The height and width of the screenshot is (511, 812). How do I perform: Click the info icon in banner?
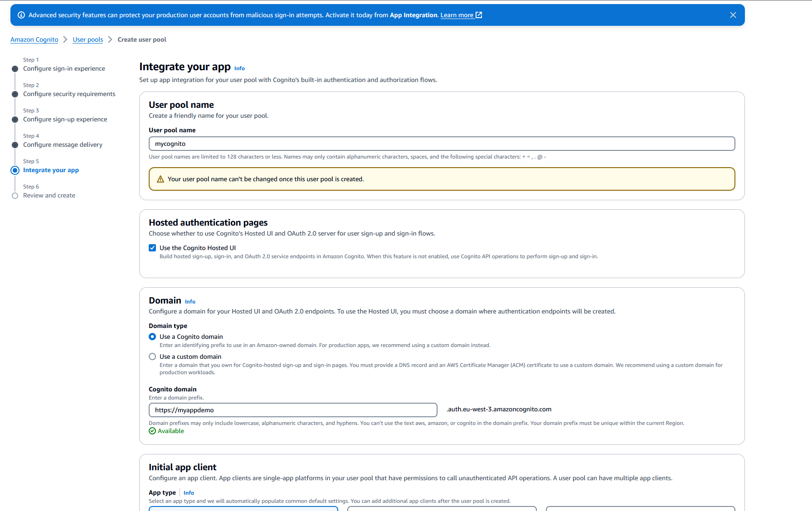(21, 15)
